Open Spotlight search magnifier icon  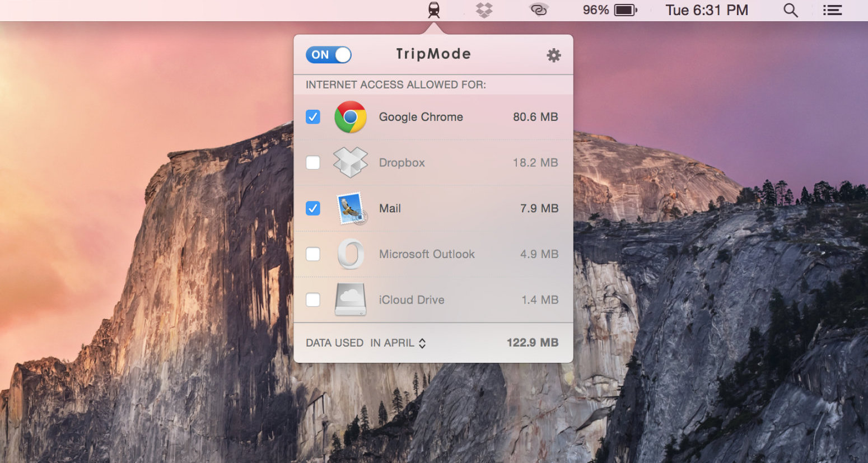pos(790,10)
